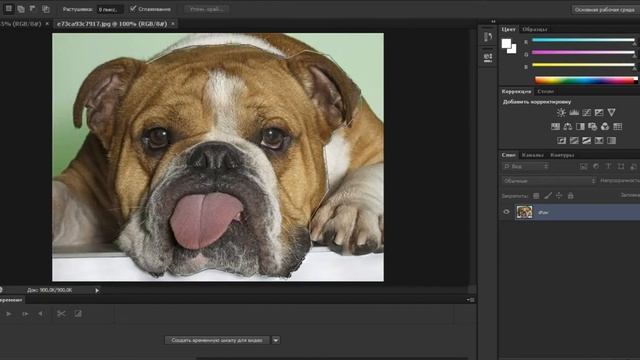Switch to the Коррекция adjustments tab
This screenshot has width=640, height=360.
click(x=516, y=91)
